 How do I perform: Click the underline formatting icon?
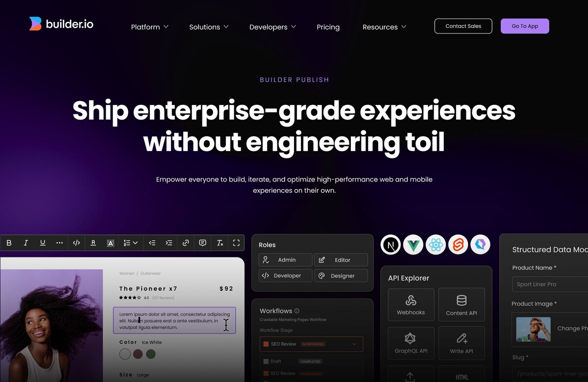tap(43, 243)
